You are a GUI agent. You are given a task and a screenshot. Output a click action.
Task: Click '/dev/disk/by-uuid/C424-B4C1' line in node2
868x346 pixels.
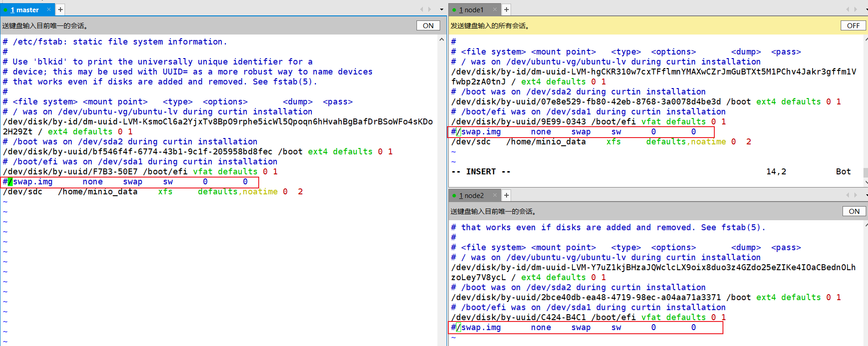[588, 317]
